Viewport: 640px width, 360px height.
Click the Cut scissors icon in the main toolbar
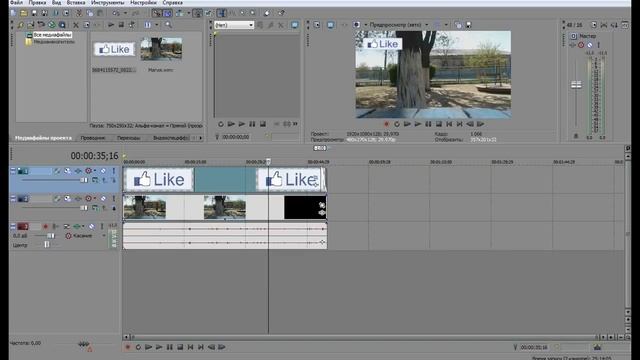pos(79,13)
